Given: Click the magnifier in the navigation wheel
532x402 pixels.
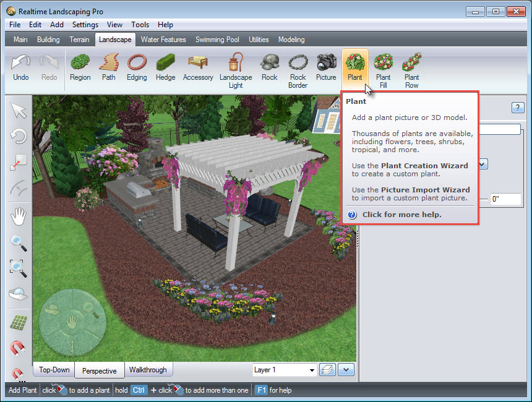Looking at the screenshot, I should click(x=90, y=309).
